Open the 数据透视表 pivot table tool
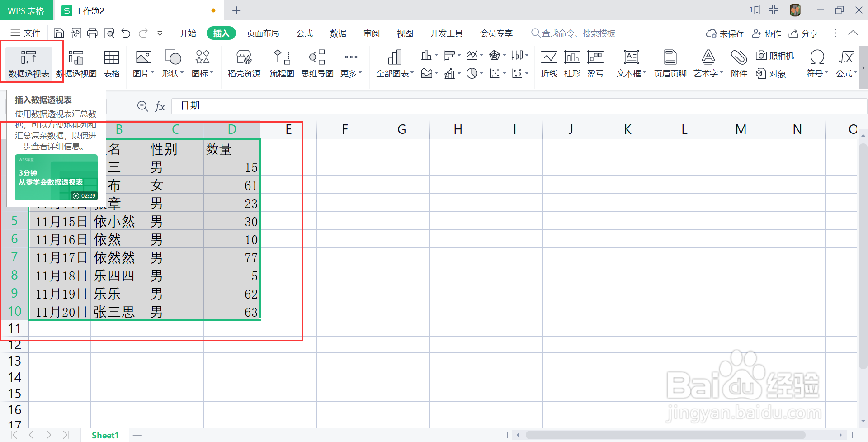This screenshot has height=442, width=868. click(28, 63)
